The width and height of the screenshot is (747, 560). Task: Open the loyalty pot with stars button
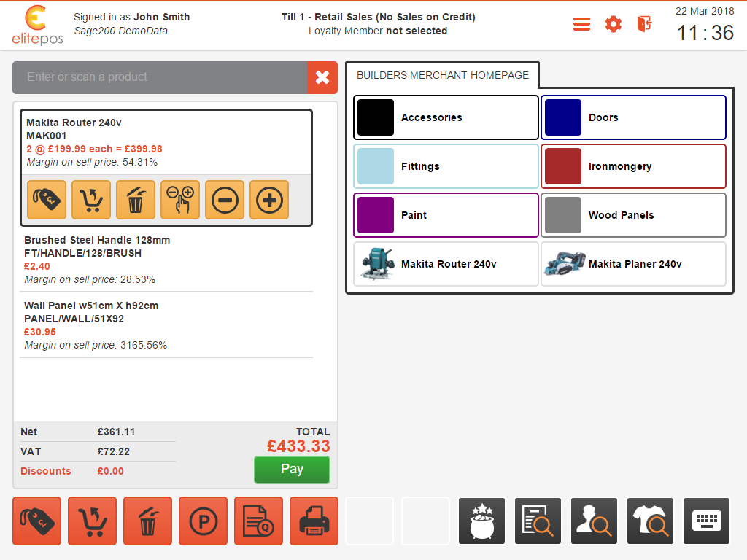tap(481, 521)
